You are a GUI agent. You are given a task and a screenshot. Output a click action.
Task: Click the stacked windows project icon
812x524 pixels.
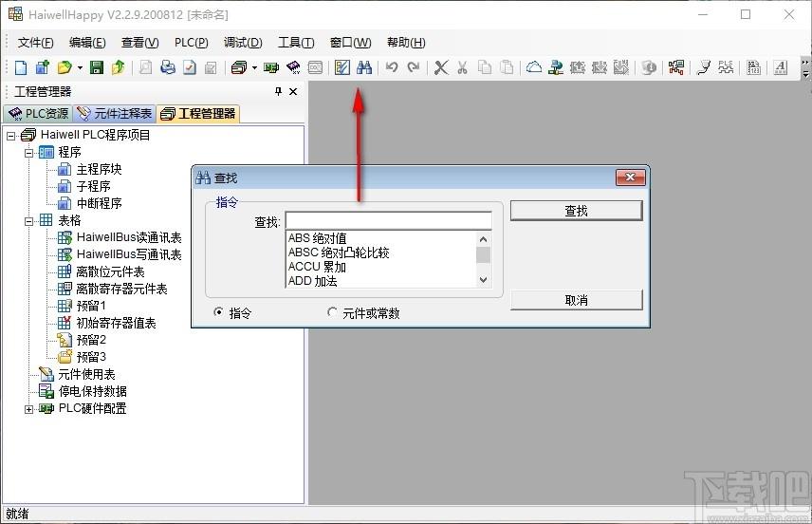point(239,67)
